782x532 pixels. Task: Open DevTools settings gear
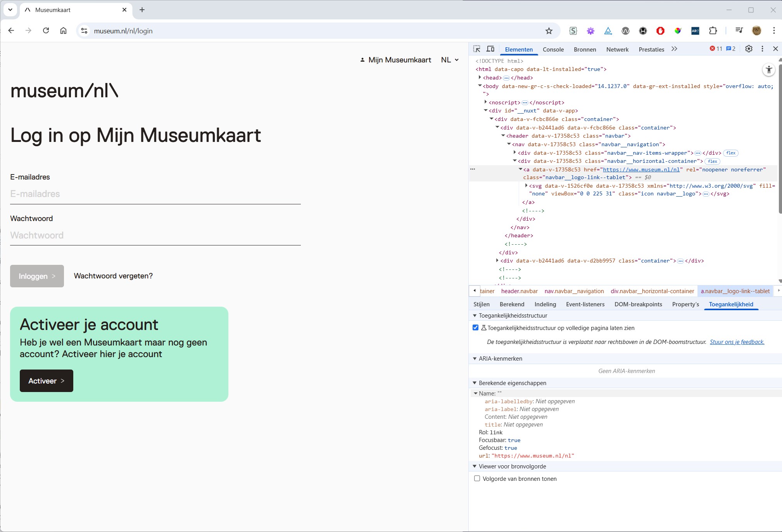749,49
